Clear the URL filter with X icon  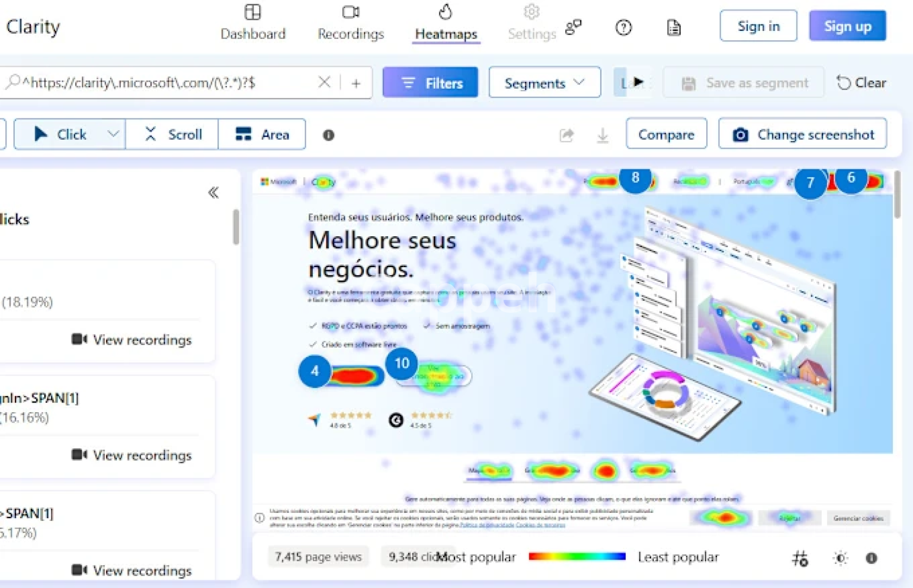pos(324,83)
